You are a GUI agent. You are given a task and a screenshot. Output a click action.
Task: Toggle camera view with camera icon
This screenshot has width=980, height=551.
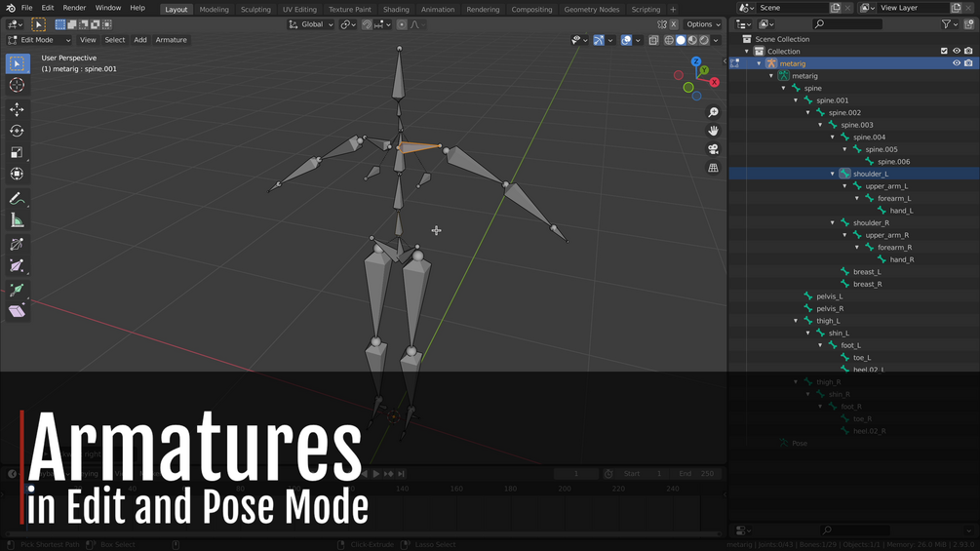(x=713, y=149)
